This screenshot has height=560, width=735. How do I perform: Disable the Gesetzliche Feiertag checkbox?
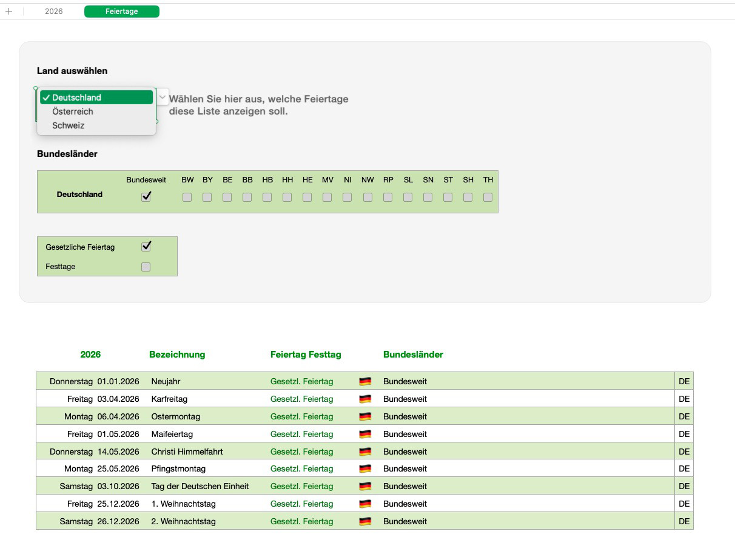click(146, 247)
